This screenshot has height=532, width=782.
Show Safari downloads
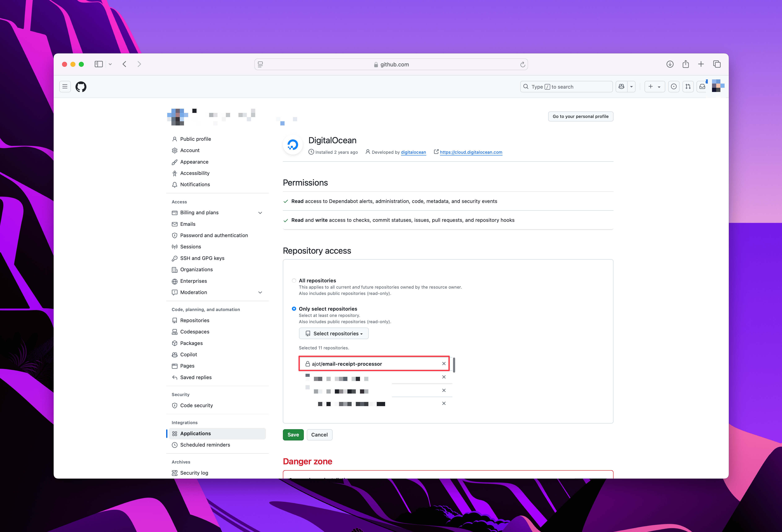[x=670, y=64]
